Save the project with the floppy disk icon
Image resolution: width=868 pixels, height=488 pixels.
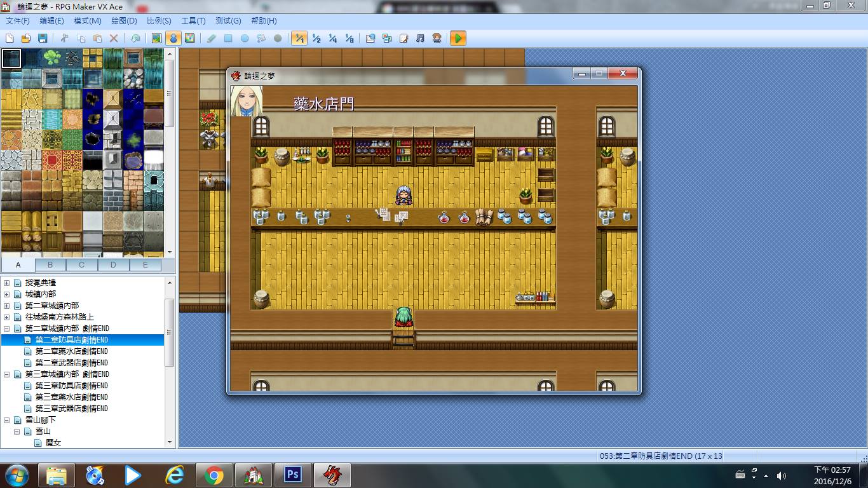43,39
